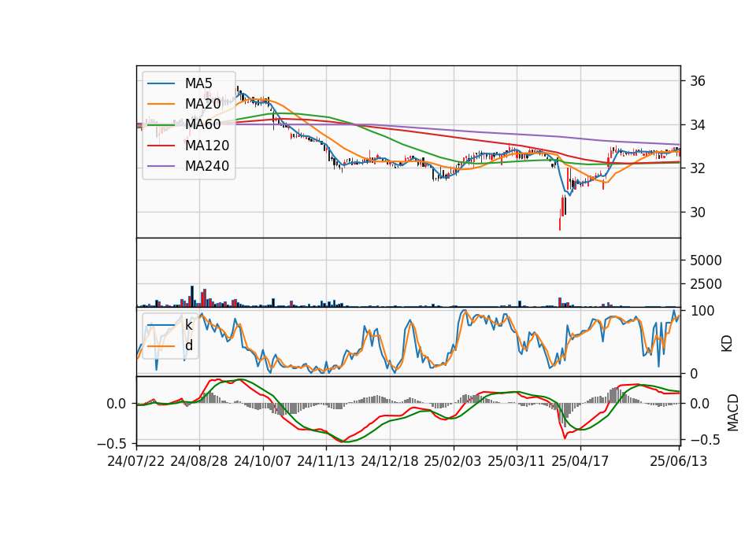Click the 24/07/22 date axis label

click(x=136, y=461)
